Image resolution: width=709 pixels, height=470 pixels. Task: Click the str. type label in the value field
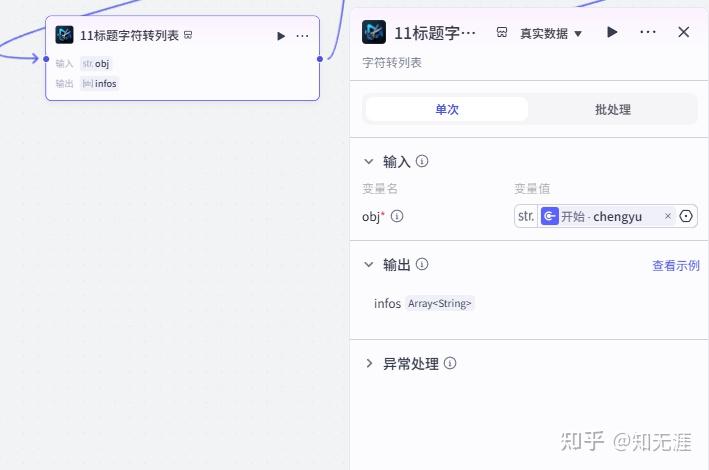coord(526,216)
